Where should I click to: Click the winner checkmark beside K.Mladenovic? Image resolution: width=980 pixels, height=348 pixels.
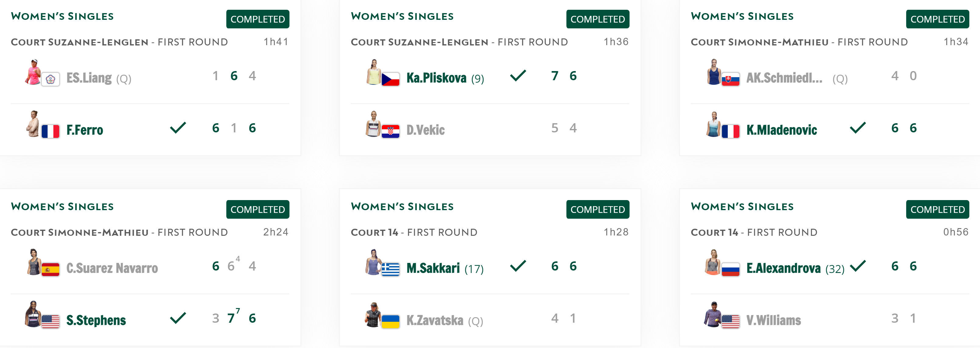[857, 127]
